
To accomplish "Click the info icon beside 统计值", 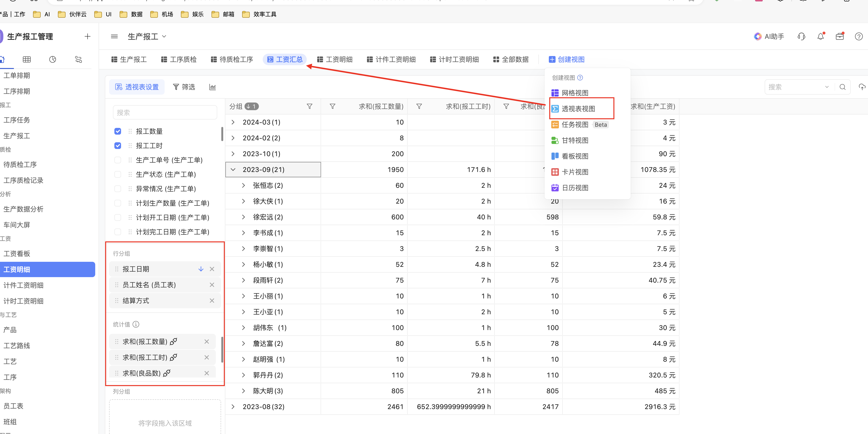I will 136,324.
